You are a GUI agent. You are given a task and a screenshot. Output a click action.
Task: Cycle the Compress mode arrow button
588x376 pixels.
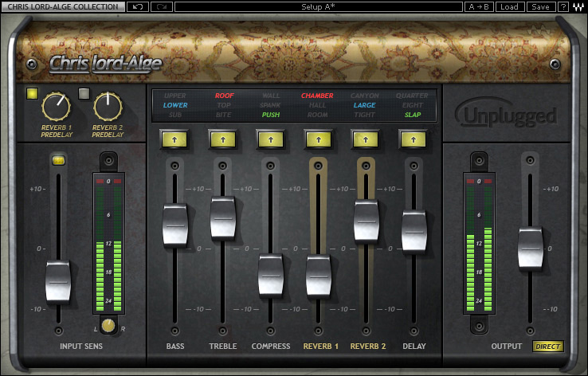271,140
